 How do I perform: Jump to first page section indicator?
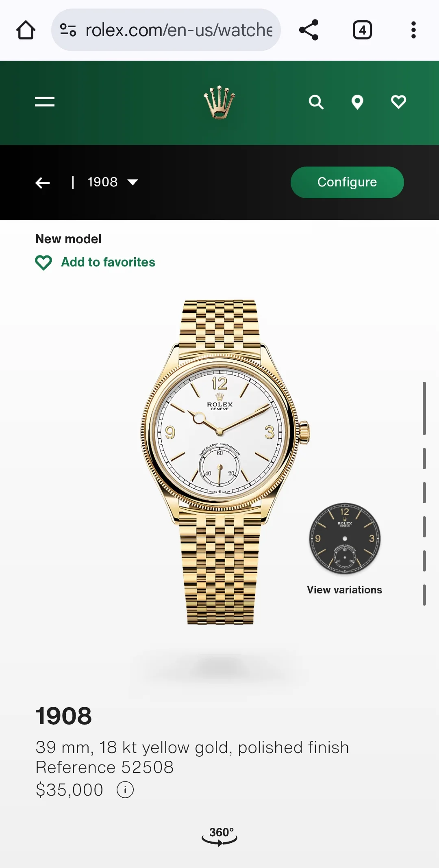point(424,408)
